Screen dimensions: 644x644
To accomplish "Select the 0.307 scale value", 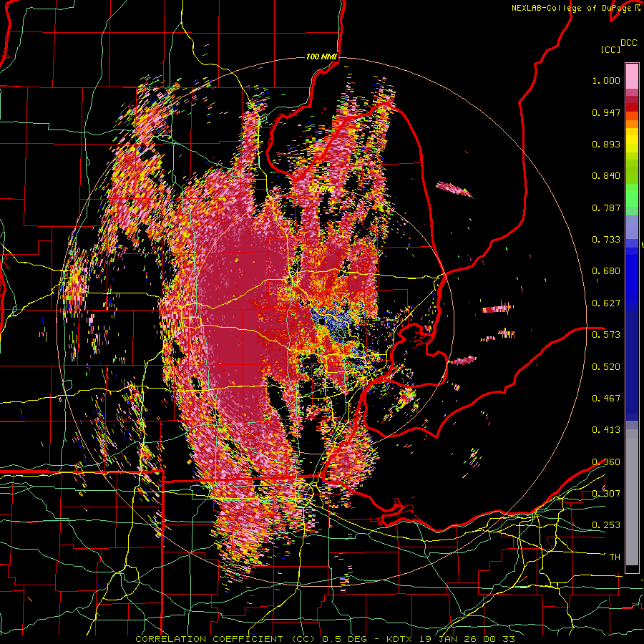I will [606, 493].
